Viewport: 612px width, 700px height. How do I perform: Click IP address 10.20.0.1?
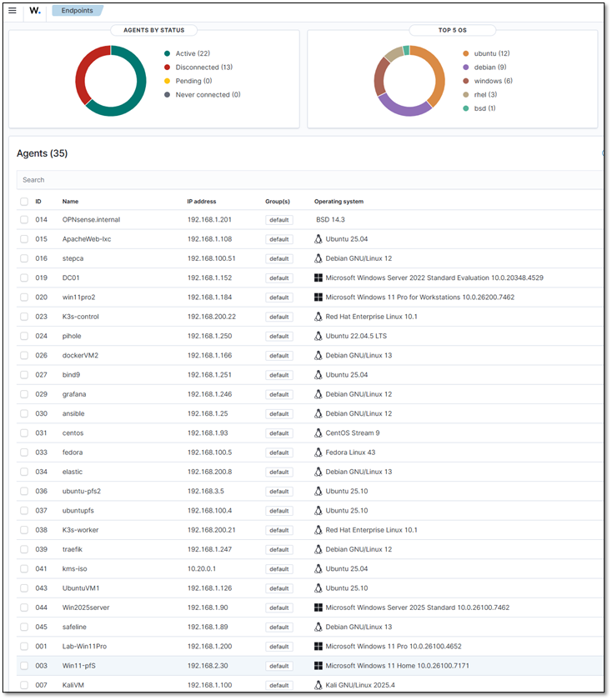(202, 569)
